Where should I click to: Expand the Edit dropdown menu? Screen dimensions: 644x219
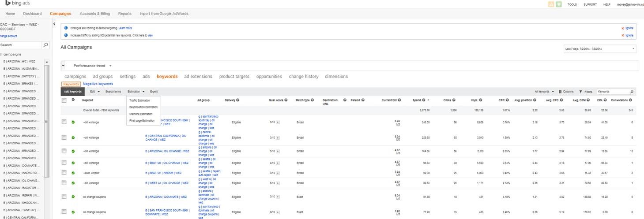(94, 92)
